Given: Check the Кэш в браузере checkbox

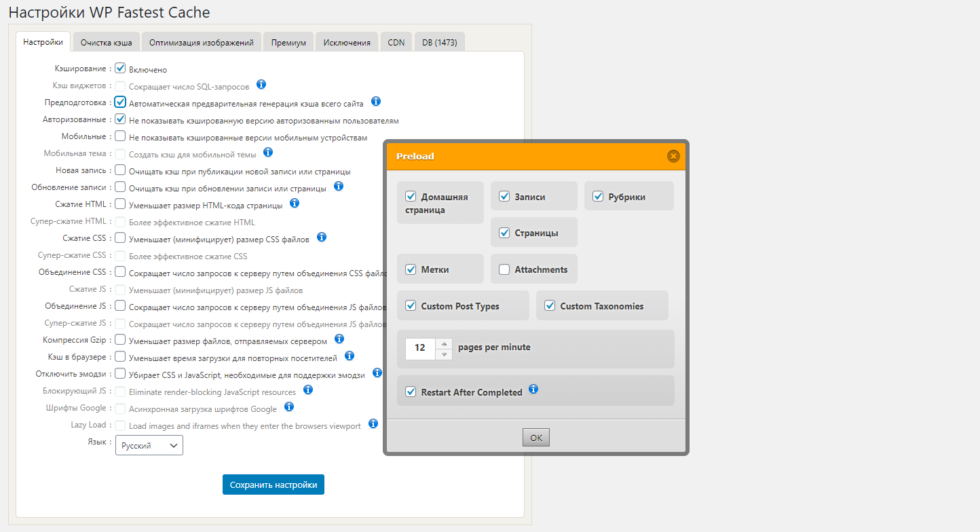Looking at the screenshot, I should [x=120, y=356].
